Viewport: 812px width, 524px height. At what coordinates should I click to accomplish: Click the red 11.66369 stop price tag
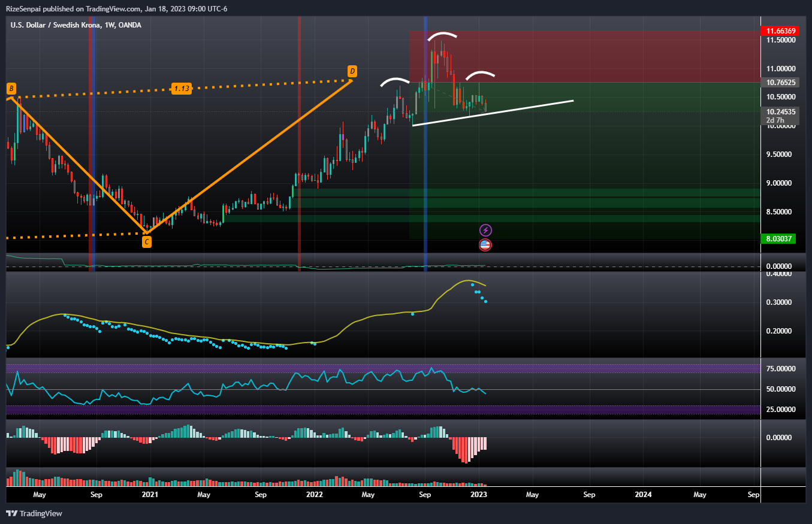(780, 31)
